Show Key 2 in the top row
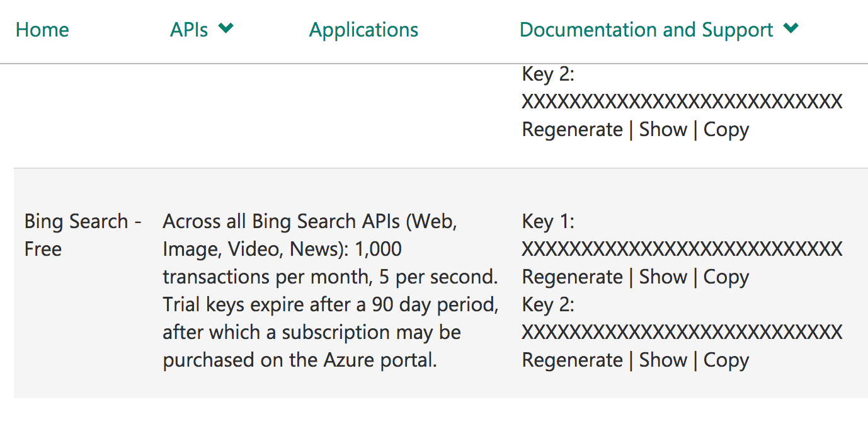 (663, 130)
